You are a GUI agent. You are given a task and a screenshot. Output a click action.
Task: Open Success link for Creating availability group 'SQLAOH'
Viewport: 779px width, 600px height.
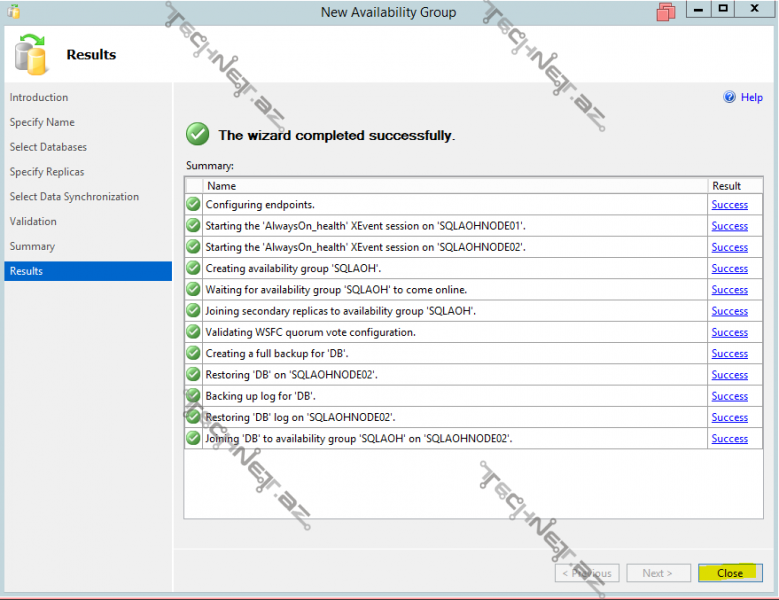[x=729, y=269]
